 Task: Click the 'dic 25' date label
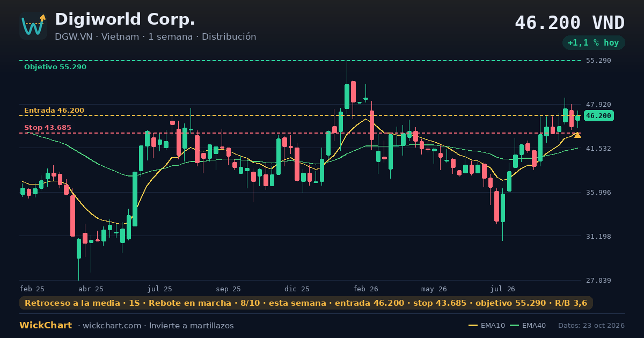(297, 289)
